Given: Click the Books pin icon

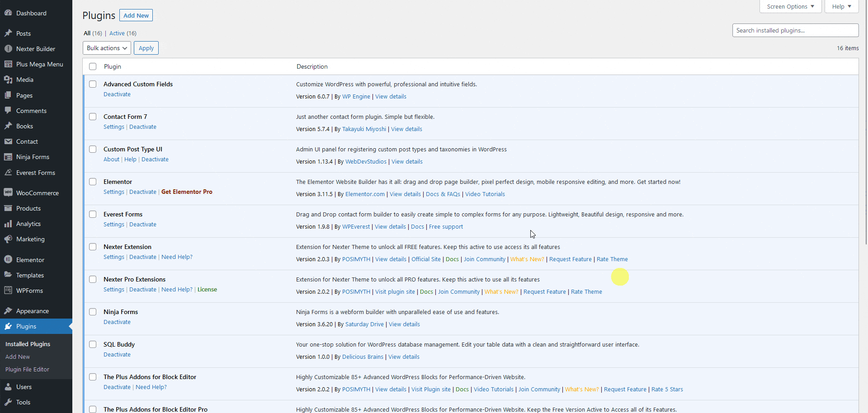Looking at the screenshot, I should click(x=8, y=126).
